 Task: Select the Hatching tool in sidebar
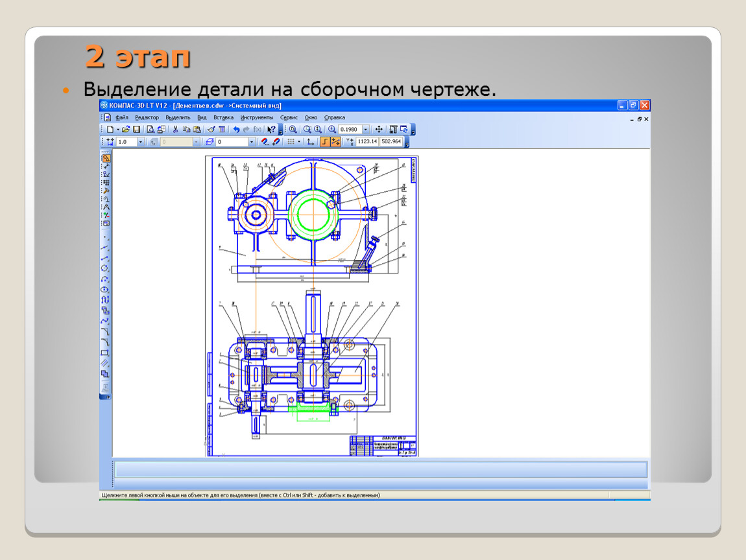point(105,363)
